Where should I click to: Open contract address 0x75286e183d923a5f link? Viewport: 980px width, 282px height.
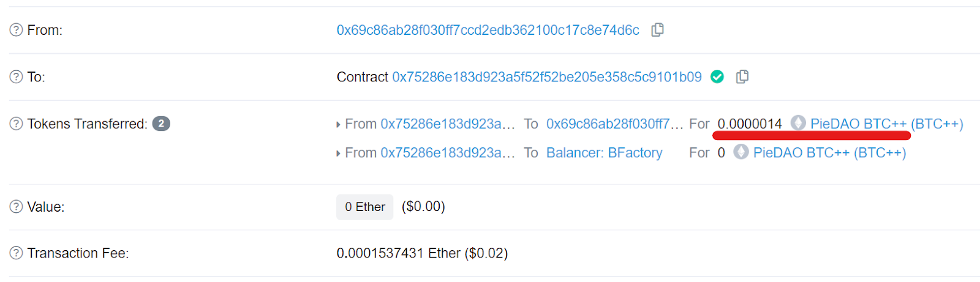click(547, 77)
